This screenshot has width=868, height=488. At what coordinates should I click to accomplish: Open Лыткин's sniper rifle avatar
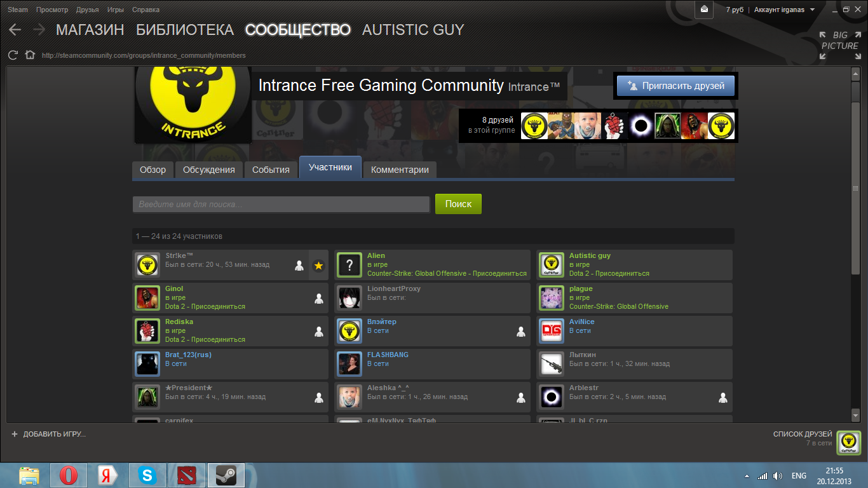552,364
